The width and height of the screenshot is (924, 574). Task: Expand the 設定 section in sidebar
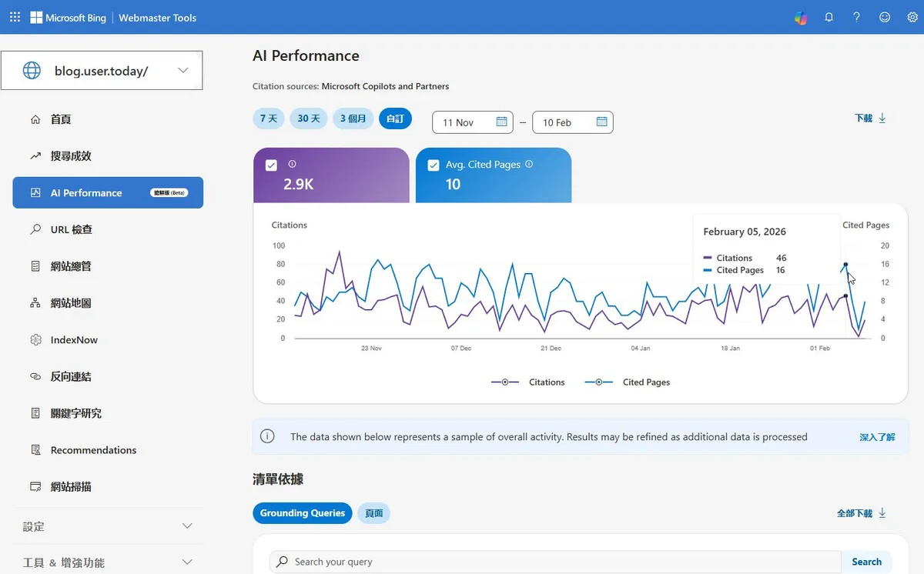point(186,526)
